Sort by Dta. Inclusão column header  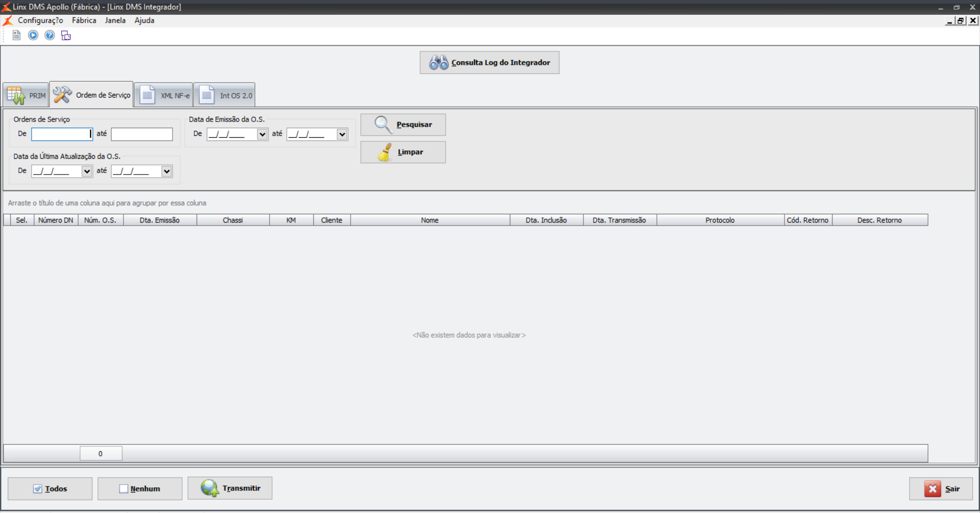(547, 220)
